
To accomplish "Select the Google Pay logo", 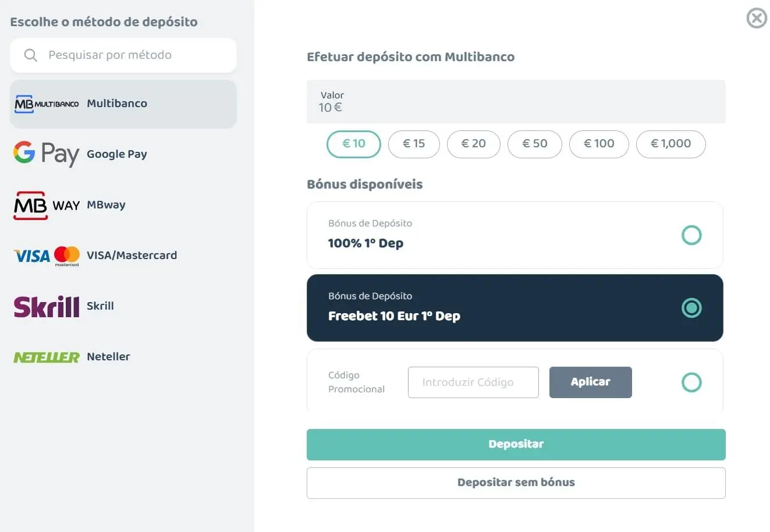I will (47, 154).
